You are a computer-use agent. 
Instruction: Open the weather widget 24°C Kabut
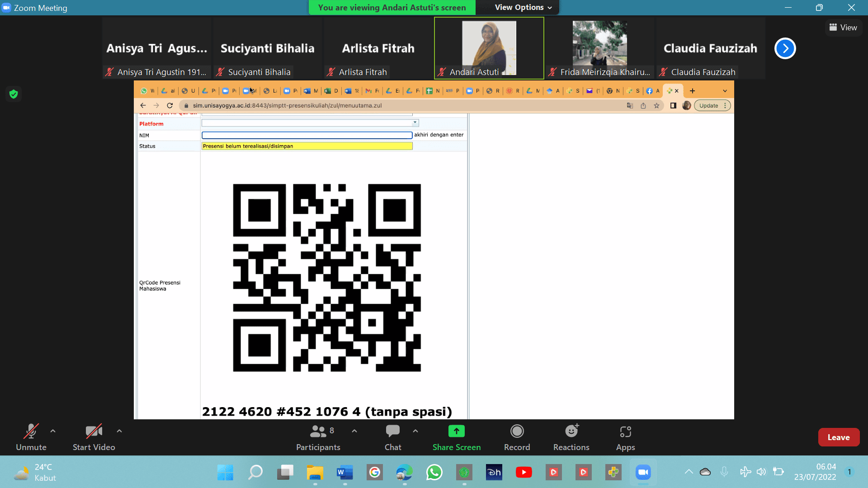pos(35,473)
